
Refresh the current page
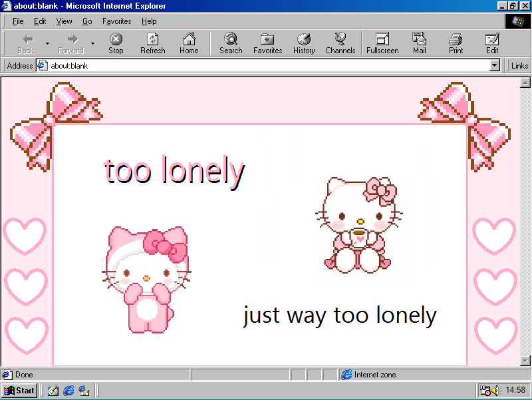[153, 43]
